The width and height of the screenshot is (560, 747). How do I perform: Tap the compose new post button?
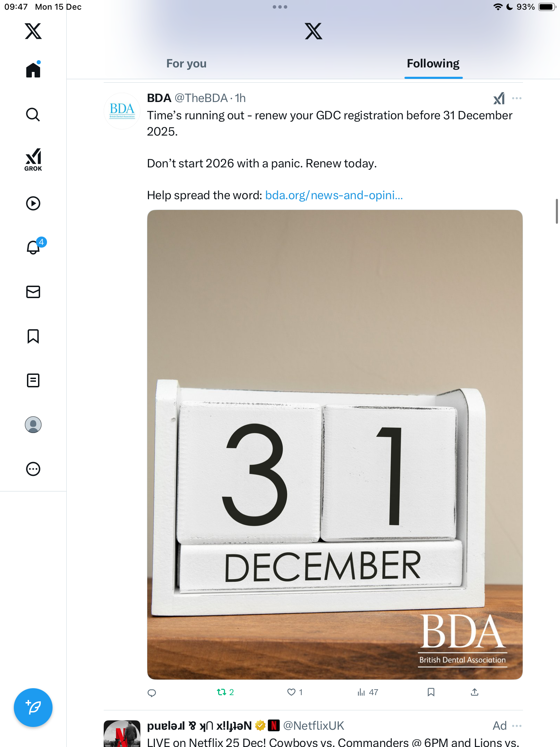pos(33,708)
